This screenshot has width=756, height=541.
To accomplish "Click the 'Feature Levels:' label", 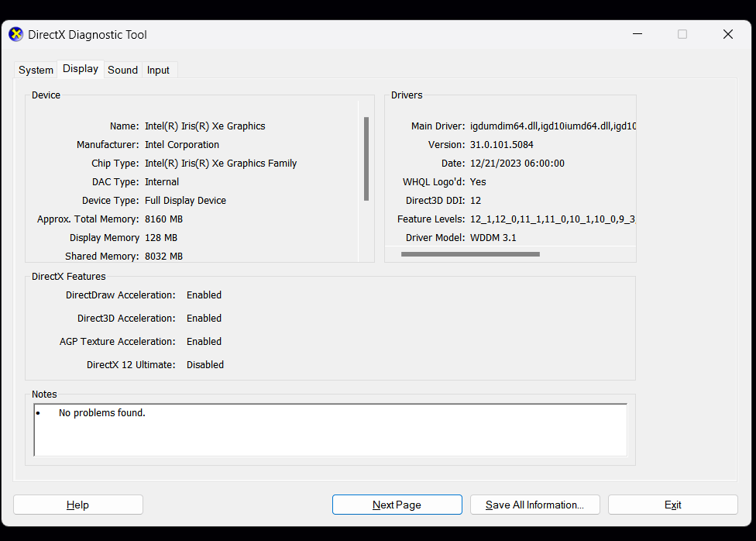I will (431, 219).
